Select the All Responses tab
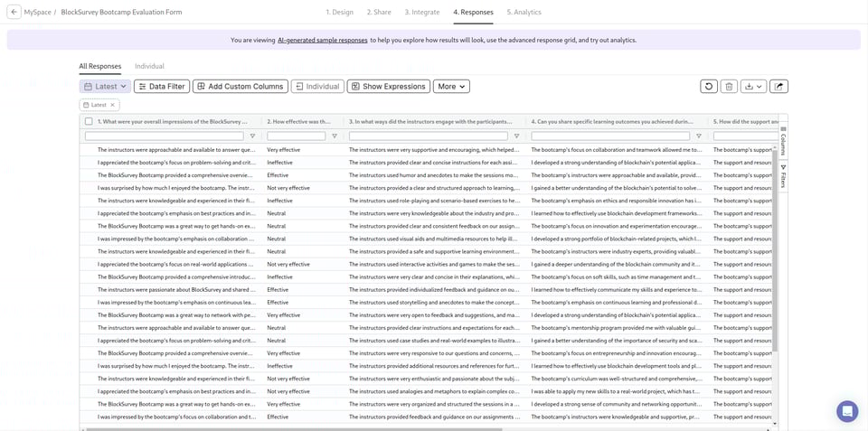 [100, 66]
